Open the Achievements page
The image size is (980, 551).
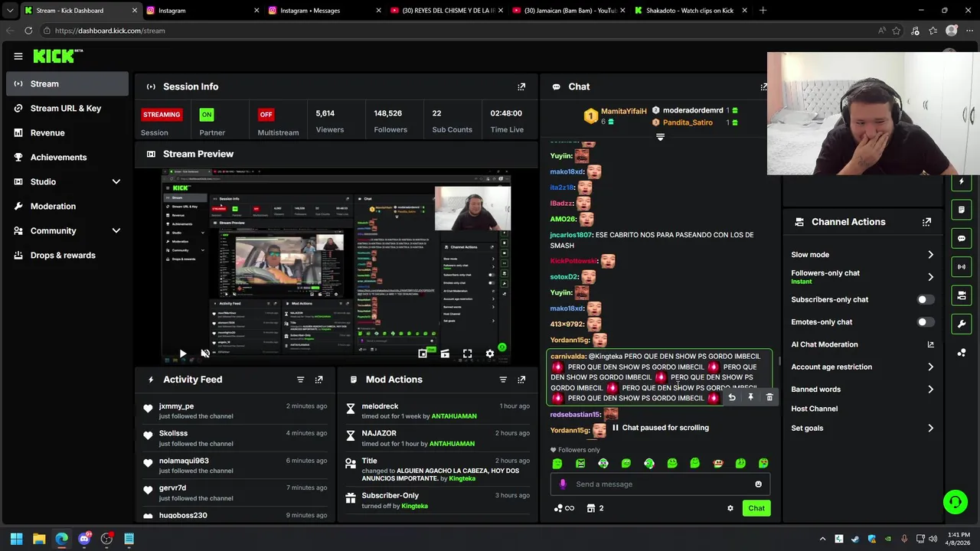coord(67,157)
